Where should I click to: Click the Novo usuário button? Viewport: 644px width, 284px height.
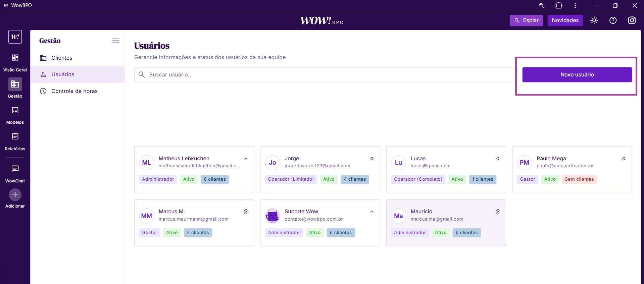577,75
